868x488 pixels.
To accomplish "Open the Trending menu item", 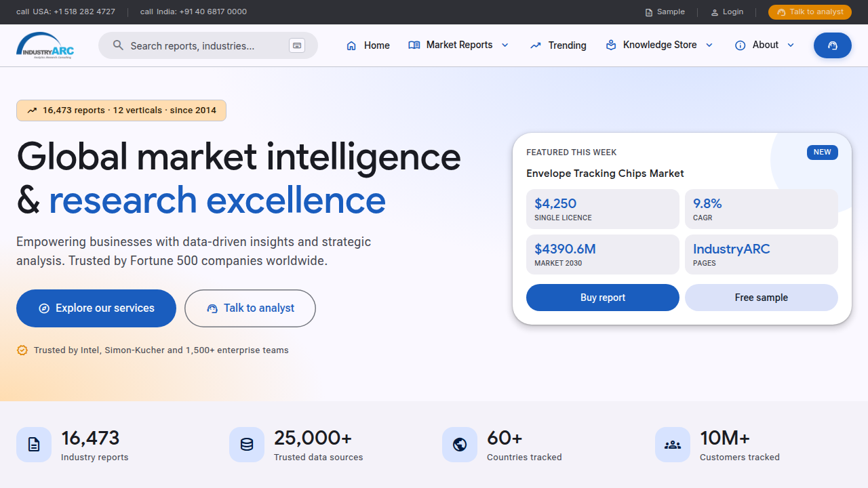I will click(558, 45).
